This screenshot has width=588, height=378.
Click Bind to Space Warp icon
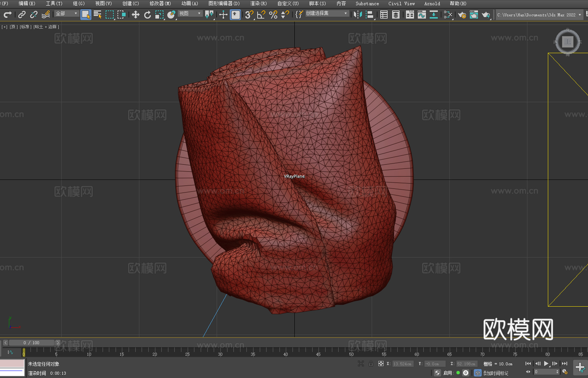click(x=46, y=14)
